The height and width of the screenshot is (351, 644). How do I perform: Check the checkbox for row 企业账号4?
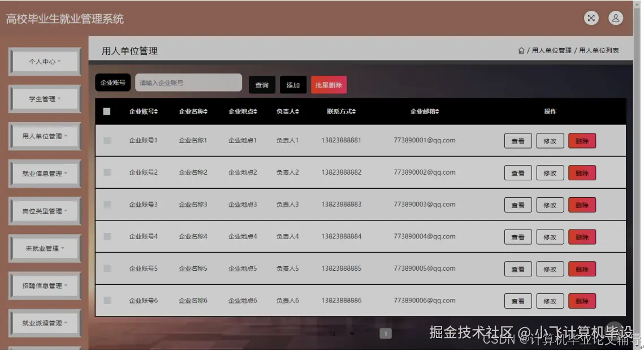point(107,237)
